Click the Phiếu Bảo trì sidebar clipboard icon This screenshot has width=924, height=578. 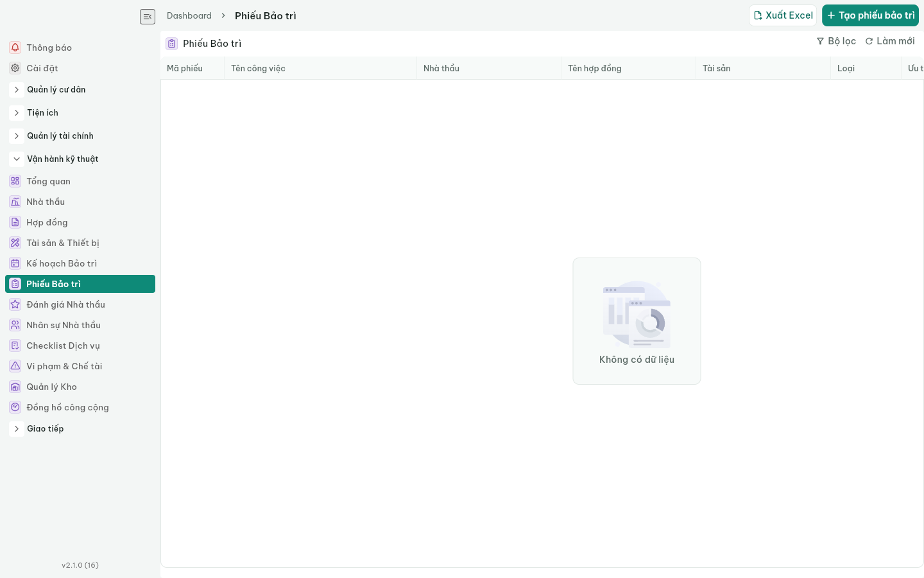pyautogui.click(x=15, y=284)
